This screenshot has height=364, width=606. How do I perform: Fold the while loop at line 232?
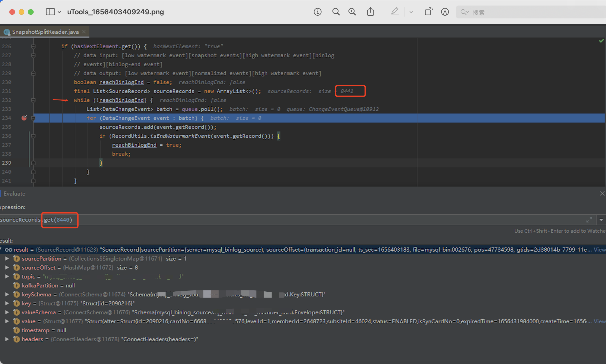pos(33,100)
